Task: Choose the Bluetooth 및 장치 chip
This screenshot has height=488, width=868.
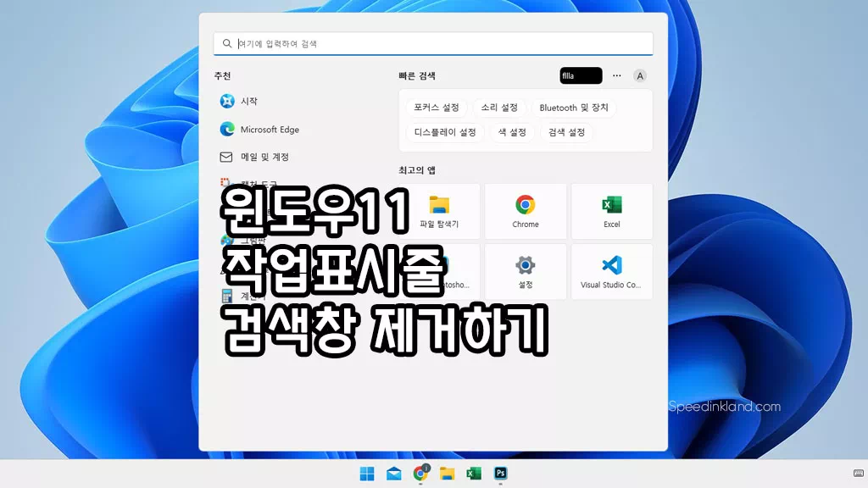Action: [574, 108]
